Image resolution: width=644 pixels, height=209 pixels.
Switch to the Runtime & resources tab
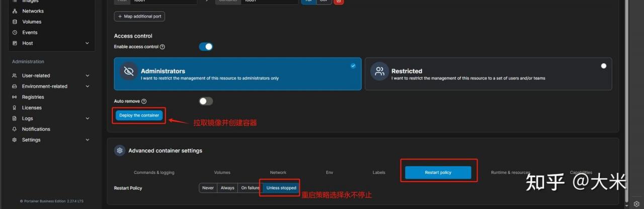point(510,172)
